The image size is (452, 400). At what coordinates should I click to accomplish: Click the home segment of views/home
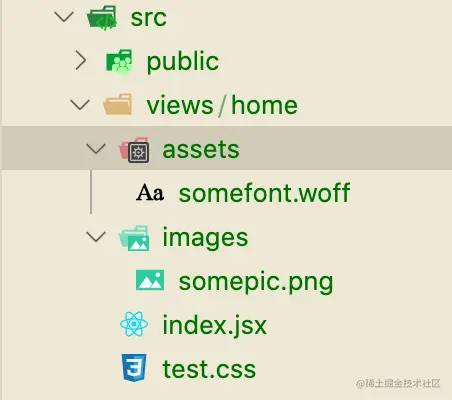[x=264, y=105]
